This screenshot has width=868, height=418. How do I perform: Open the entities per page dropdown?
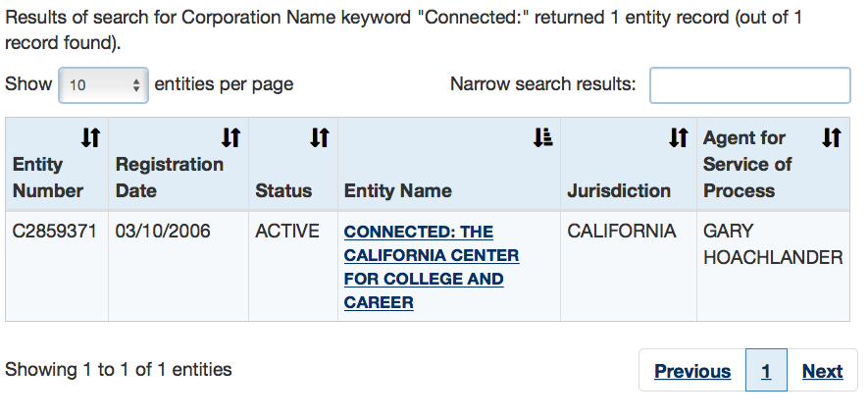click(104, 85)
